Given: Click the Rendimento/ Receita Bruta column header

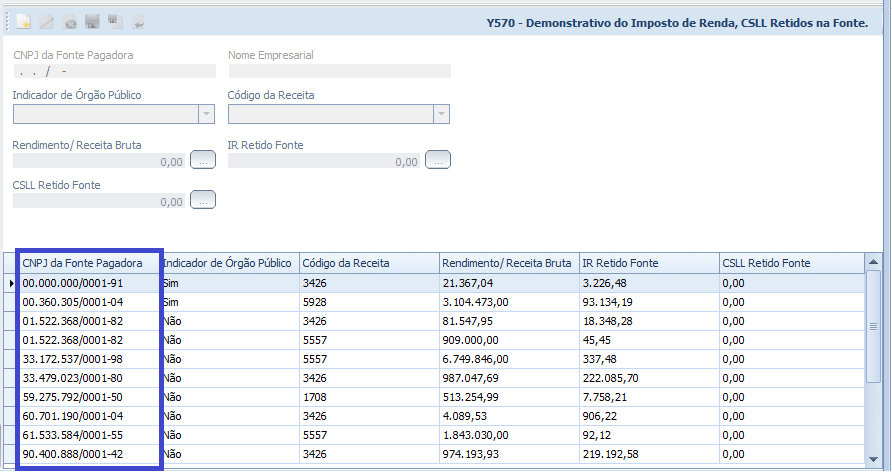Looking at the screenshot, I should click(509, 263).
